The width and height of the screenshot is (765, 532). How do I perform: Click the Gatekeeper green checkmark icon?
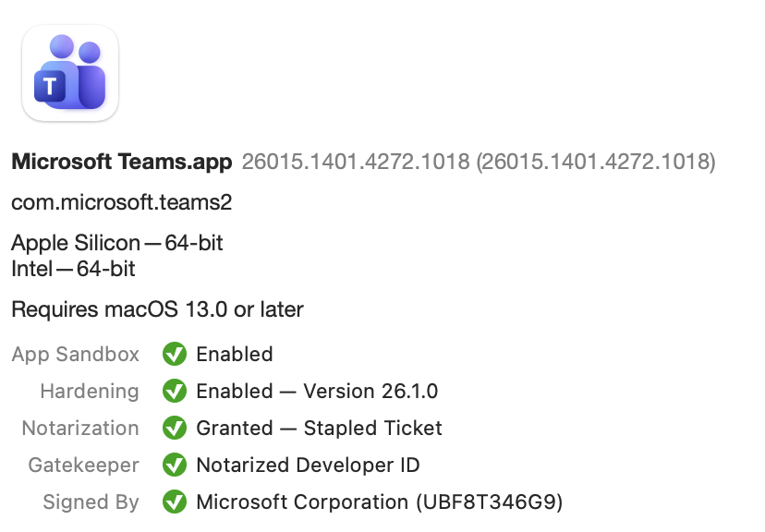point(175,465)
